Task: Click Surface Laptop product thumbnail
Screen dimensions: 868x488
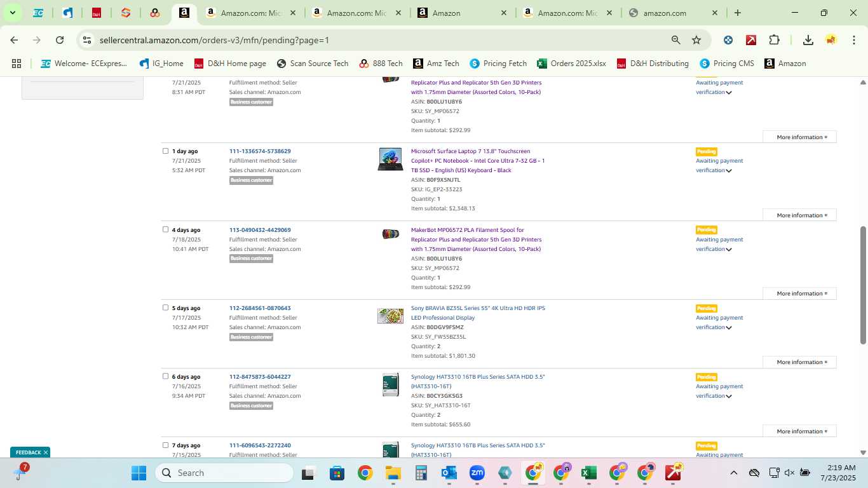Action: point(390,159)
